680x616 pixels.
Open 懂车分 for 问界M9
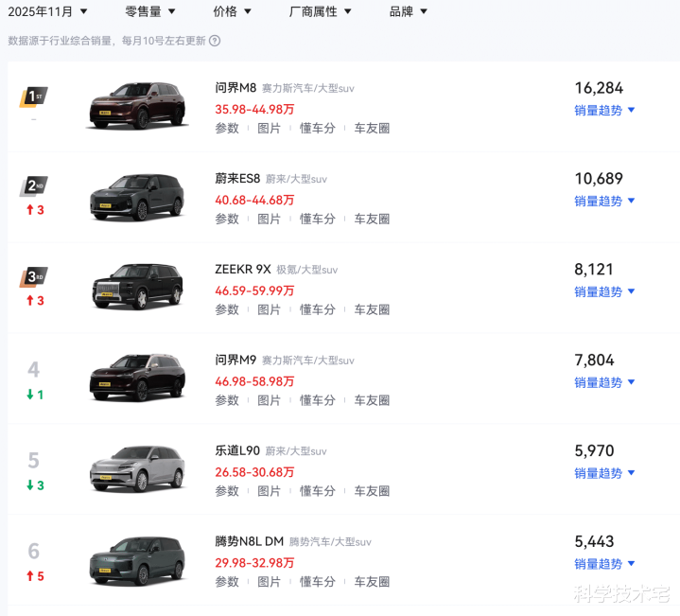pyautogui.click(x=318, y=400)
